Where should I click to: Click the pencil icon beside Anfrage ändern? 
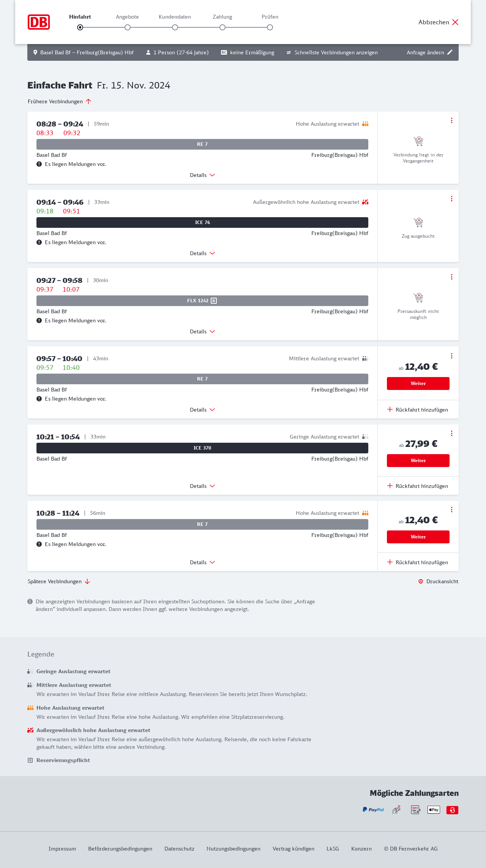[450, 52]
